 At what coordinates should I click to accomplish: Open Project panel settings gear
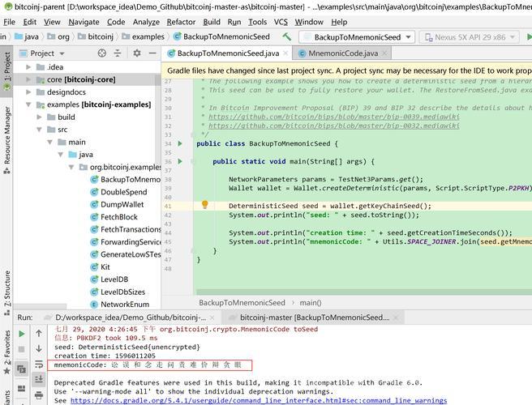point(137,53)
